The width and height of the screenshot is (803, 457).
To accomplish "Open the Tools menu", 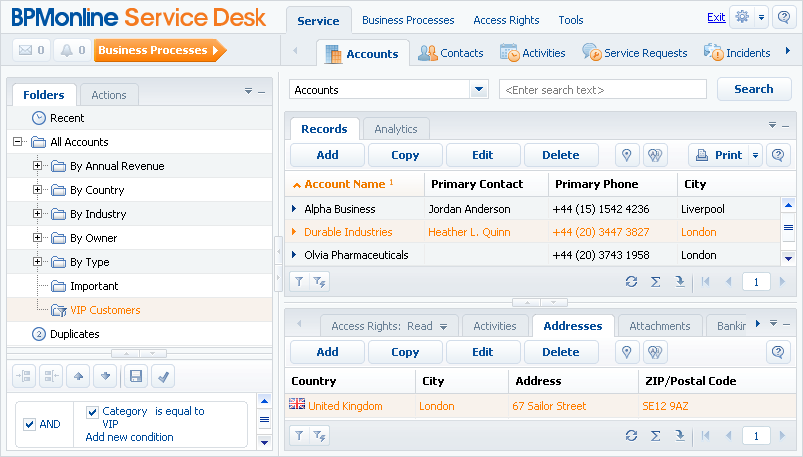I will [570, 20].
